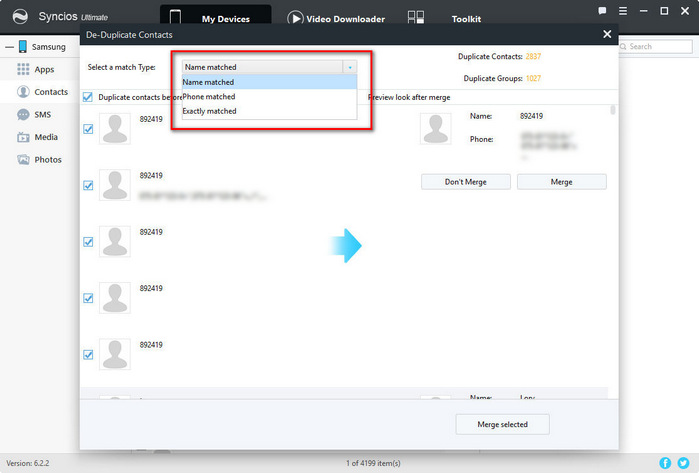Uncheck the fifth 892419 contact checkbox
This screenshot has width=699, height=473.
tap(88, 354)
